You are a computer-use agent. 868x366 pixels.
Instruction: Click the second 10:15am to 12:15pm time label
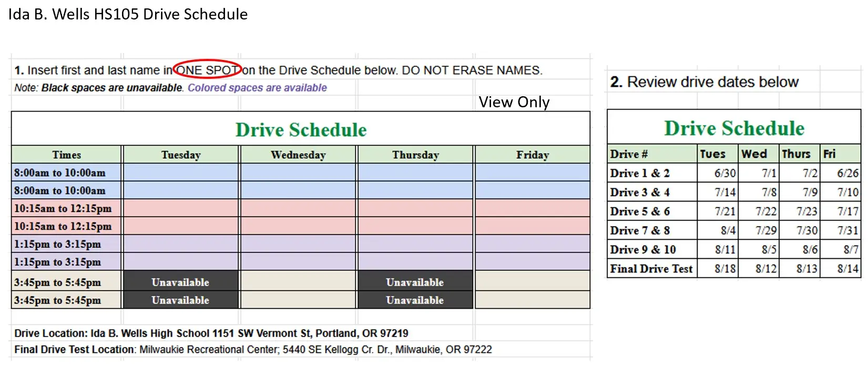[63, 226]
